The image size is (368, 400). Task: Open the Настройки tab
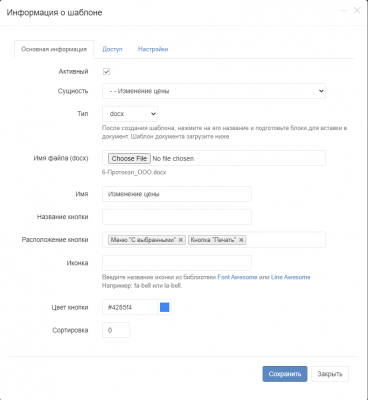(153, 49)
